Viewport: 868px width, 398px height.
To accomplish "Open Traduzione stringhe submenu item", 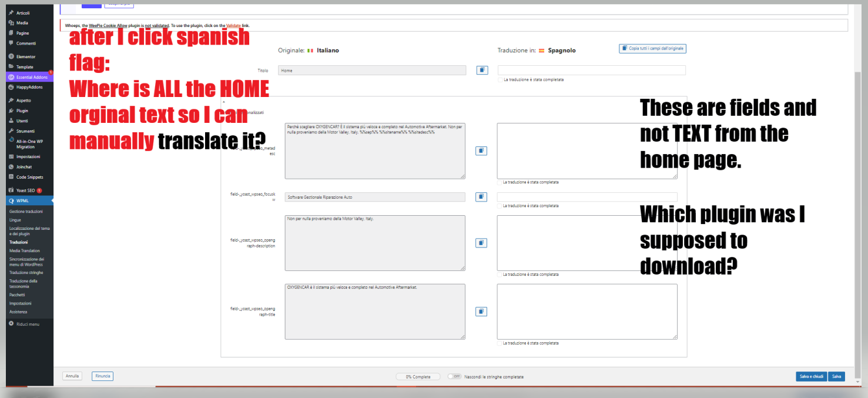I will click(26, 273).
